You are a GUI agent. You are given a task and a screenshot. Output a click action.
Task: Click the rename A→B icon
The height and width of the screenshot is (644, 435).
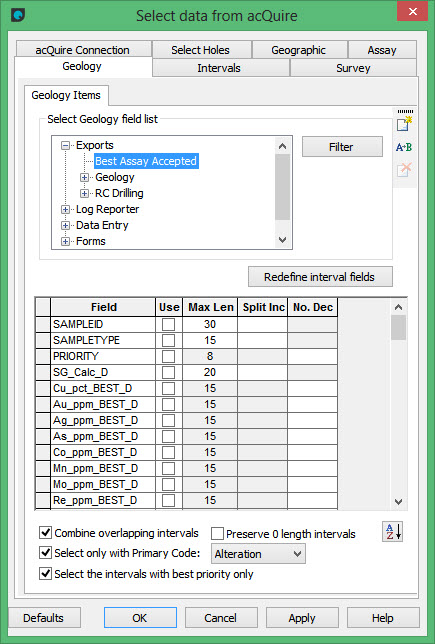tap(404, 147)
